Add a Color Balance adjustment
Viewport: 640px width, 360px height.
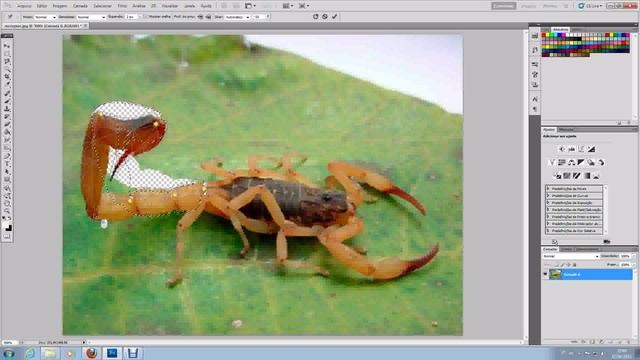571,162
